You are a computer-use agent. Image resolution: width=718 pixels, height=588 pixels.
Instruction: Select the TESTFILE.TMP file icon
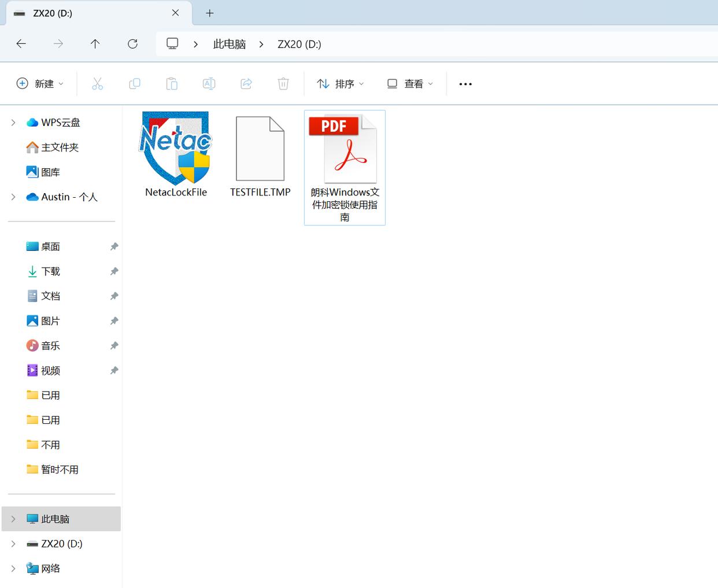tap(260, 149)
